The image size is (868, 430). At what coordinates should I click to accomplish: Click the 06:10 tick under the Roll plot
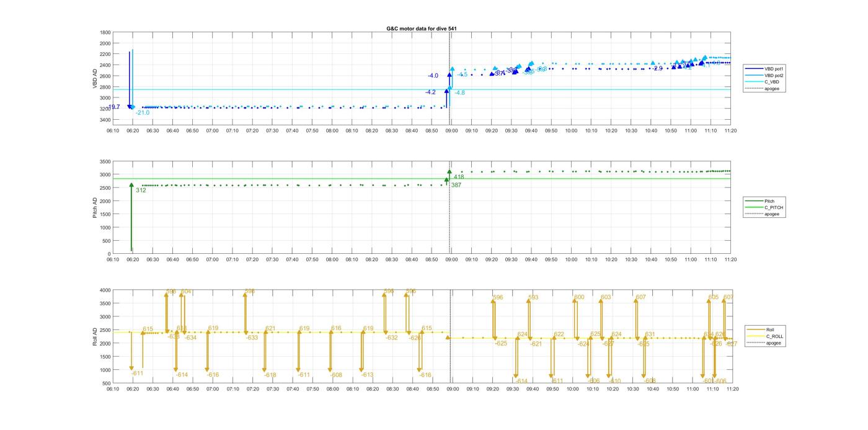click(x=113, y=389)
